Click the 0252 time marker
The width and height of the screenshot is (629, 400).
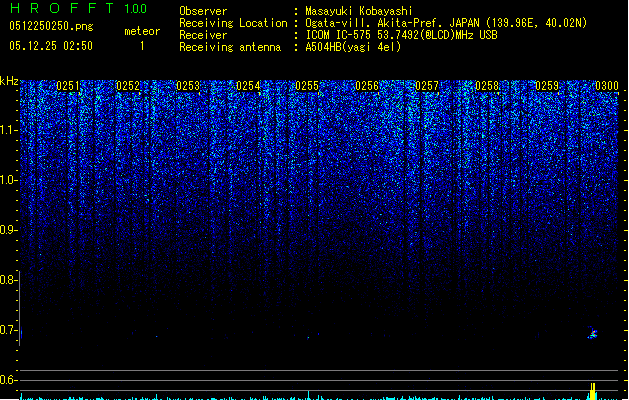tap(128, 85)
